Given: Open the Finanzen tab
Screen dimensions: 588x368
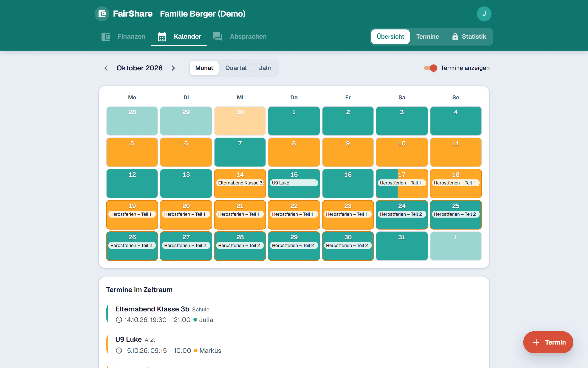Looking at the screenshot, I should coord(123,37).
